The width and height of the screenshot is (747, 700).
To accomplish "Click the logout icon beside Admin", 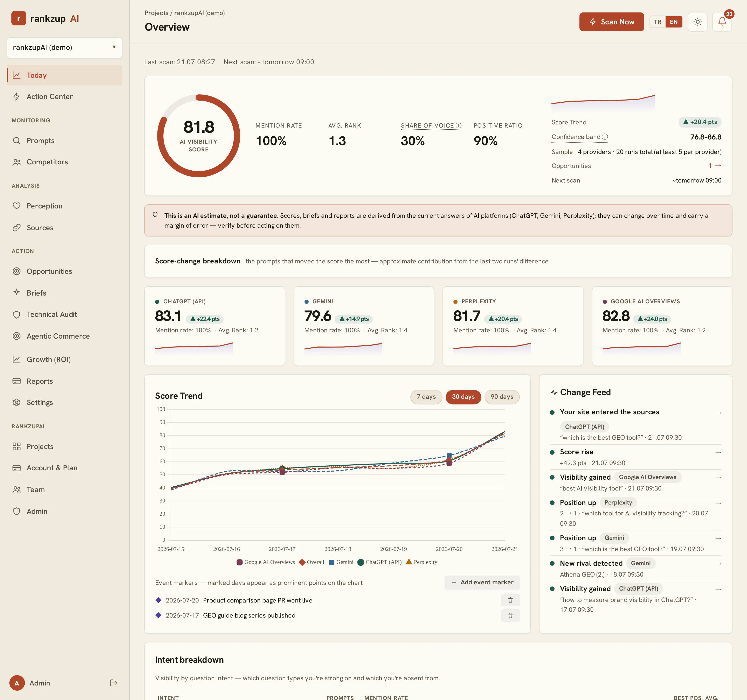I will [x=114, y=683].
